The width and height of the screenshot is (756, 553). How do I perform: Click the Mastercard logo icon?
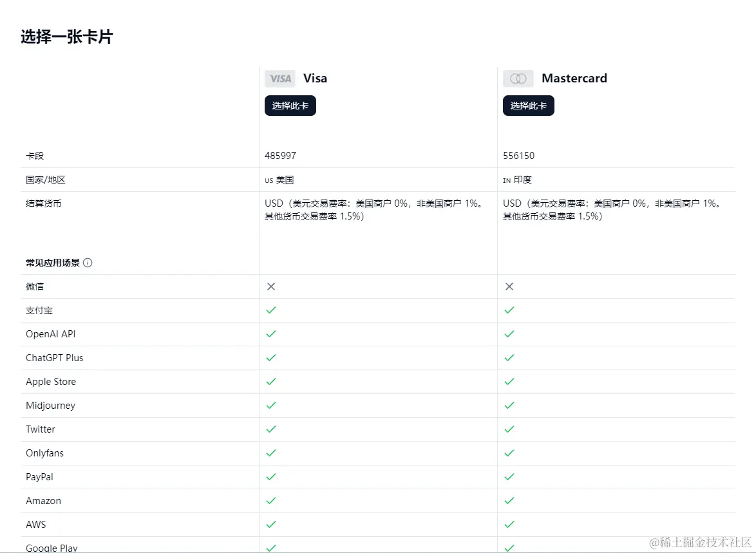click(518, 79)
